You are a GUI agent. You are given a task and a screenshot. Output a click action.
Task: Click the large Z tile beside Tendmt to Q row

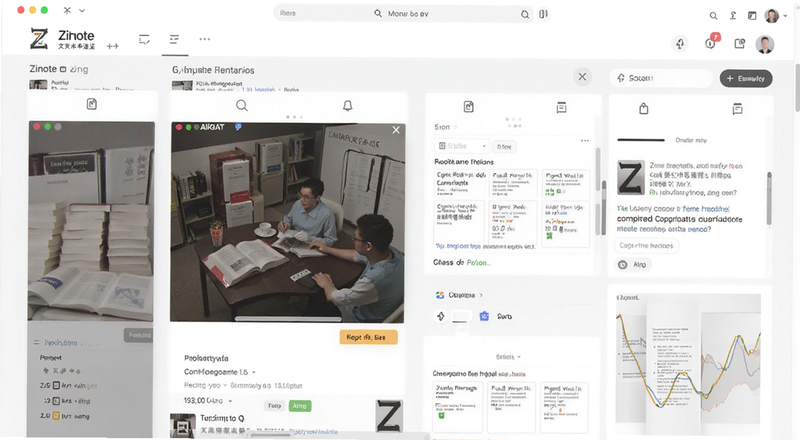click(x=389, y=416)
